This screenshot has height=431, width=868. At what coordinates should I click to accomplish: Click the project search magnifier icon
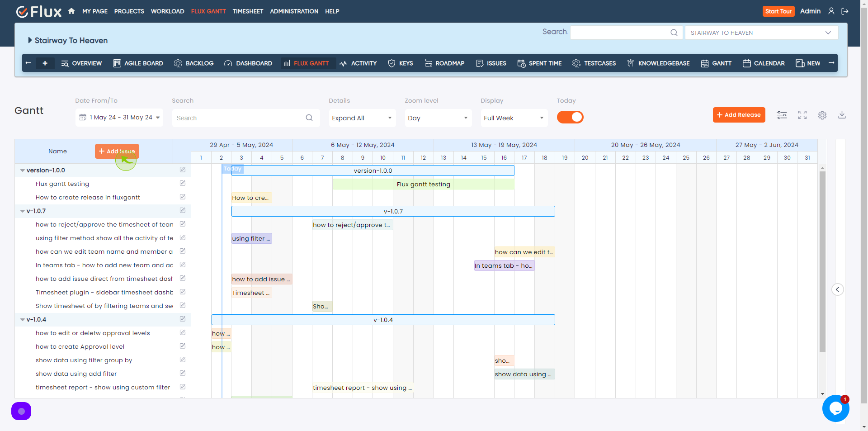pyautogui.click(x=674, y=33)
